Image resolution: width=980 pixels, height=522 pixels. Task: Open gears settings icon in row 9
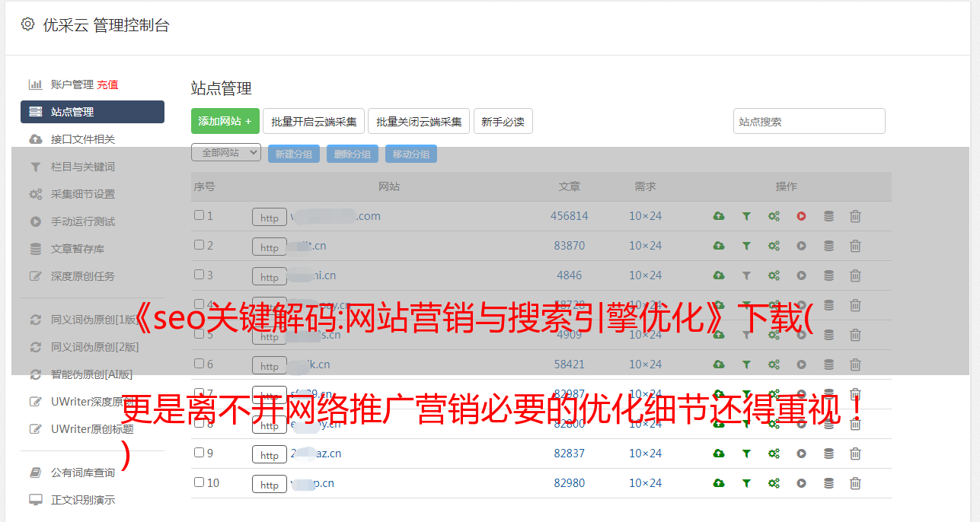pyautogui.click(x=774, y=454)
